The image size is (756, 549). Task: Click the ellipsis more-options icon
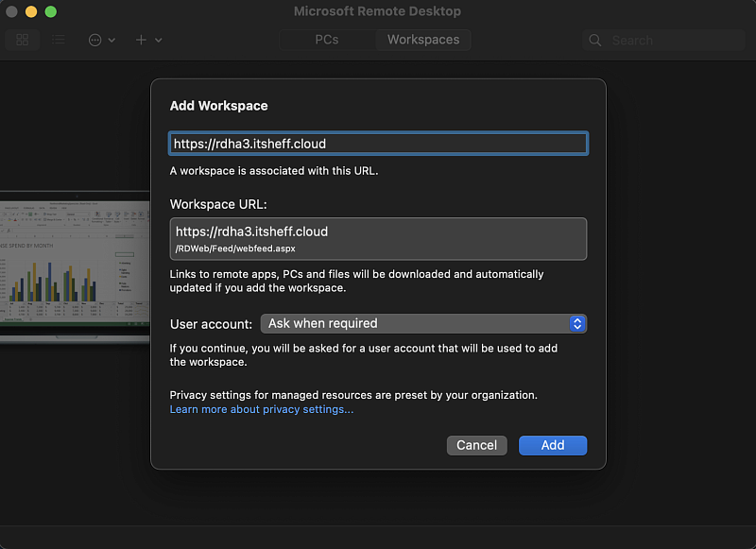[95, 40]
